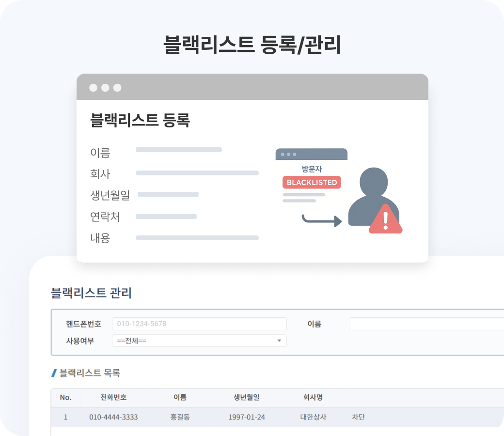504x436 pixels.
Task: Open the 사용여부 dropdown showing ==전체==
Action: [199, 341]
